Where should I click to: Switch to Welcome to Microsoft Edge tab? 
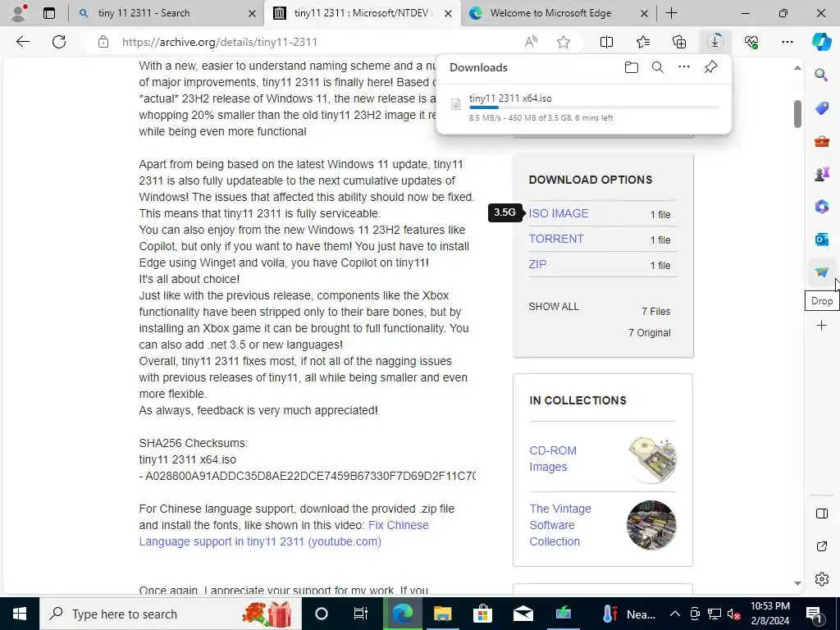[550, 13]
